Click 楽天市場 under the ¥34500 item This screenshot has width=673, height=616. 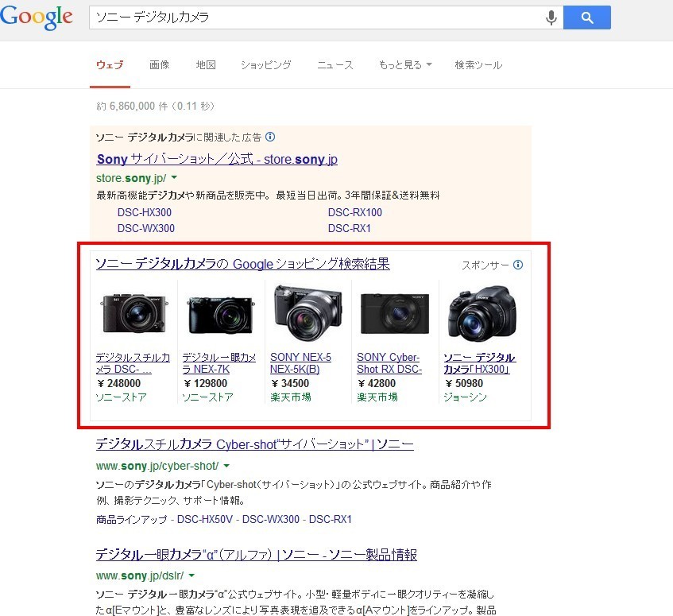(291, 397)
